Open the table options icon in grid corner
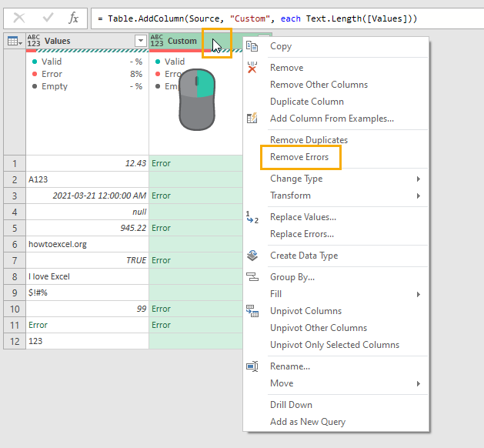484x448 pixels. [15, 41]
